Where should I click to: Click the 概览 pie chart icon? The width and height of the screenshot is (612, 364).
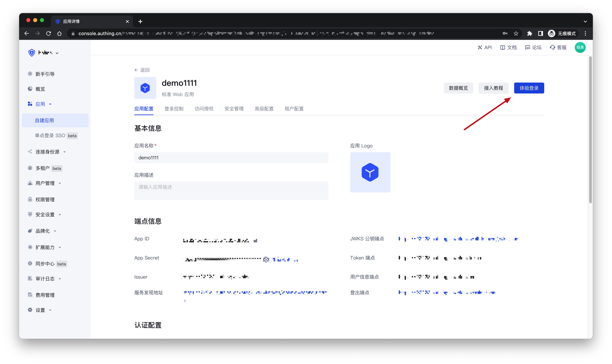click(30, 89)
